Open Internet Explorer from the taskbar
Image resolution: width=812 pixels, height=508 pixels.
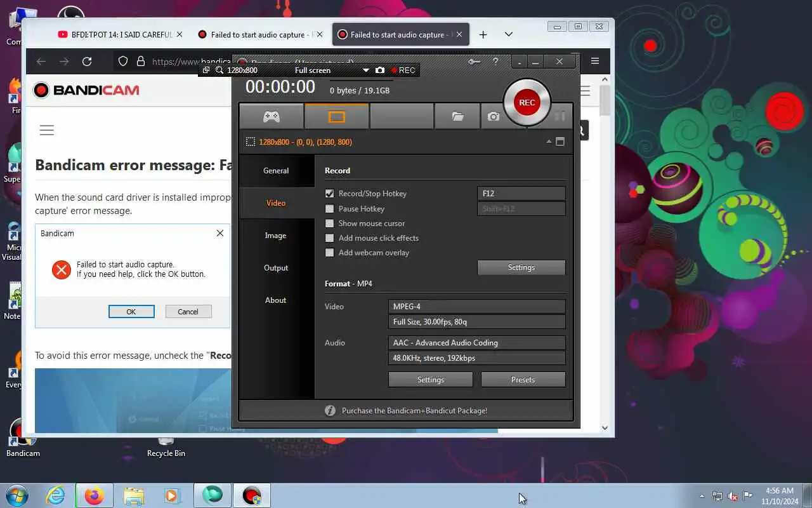(56, 495)
